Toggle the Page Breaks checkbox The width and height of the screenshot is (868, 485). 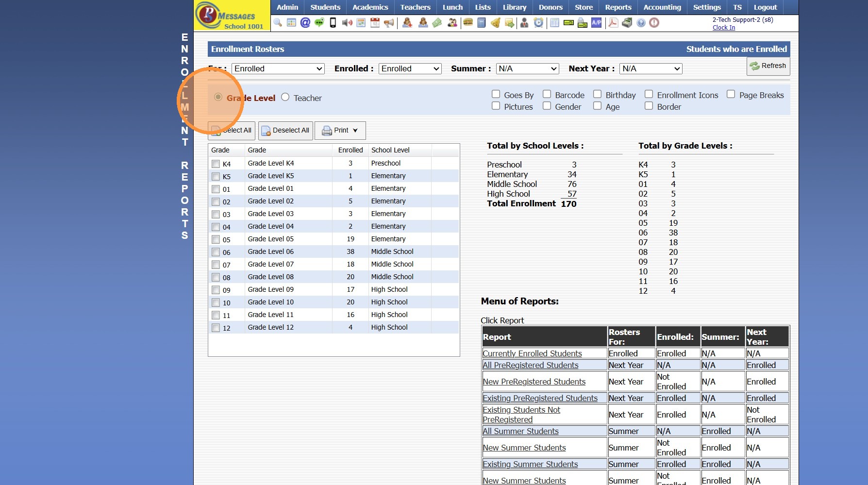[731, 94]
